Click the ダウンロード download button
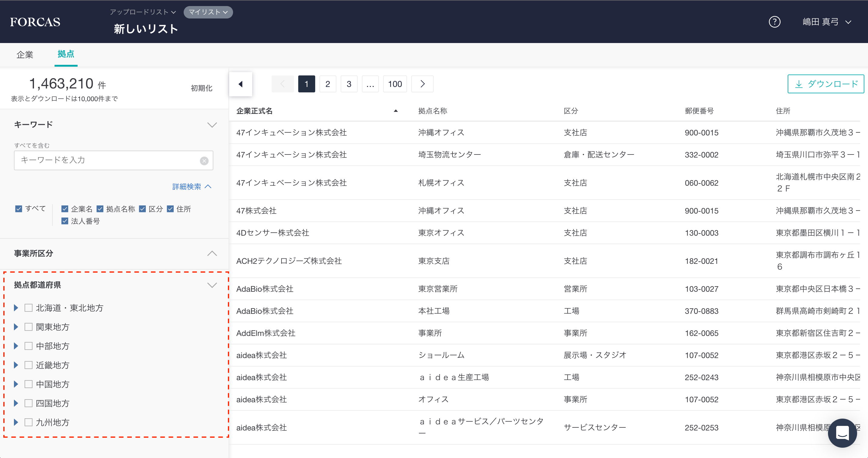 point(826,84)
